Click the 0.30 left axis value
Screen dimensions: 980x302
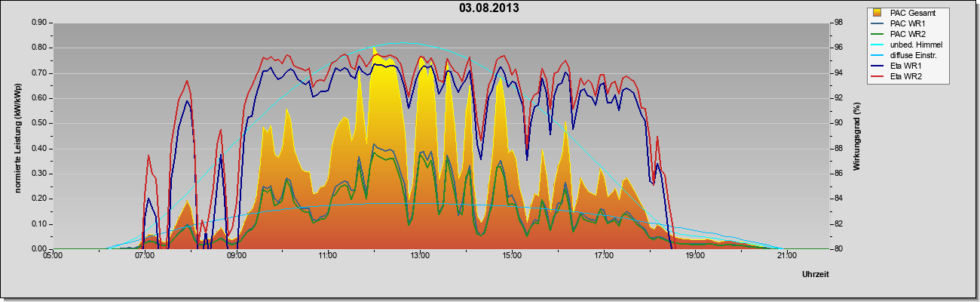click(39, 174)
